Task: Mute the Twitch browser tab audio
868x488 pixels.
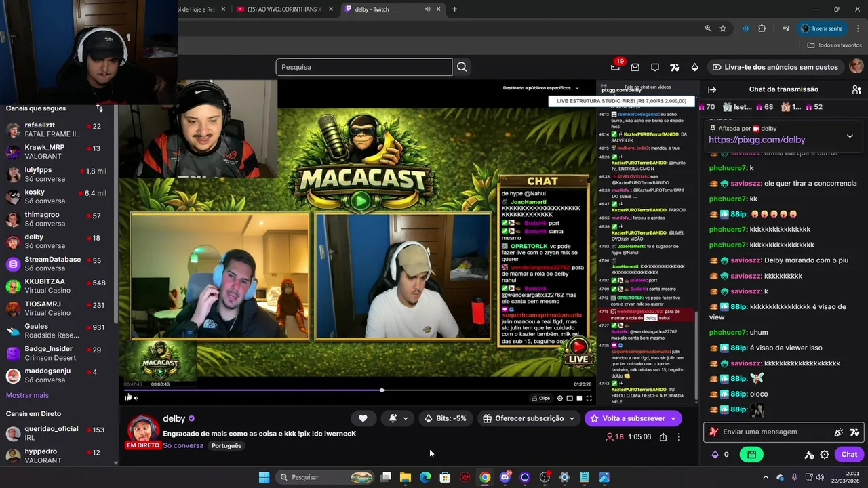Action: (427, 9)
